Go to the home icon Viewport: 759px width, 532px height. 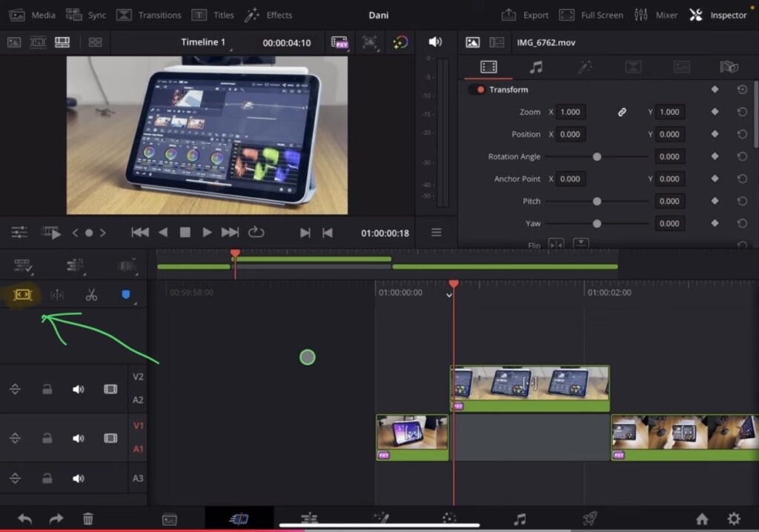pyautogui.click(x=701, y=519)
